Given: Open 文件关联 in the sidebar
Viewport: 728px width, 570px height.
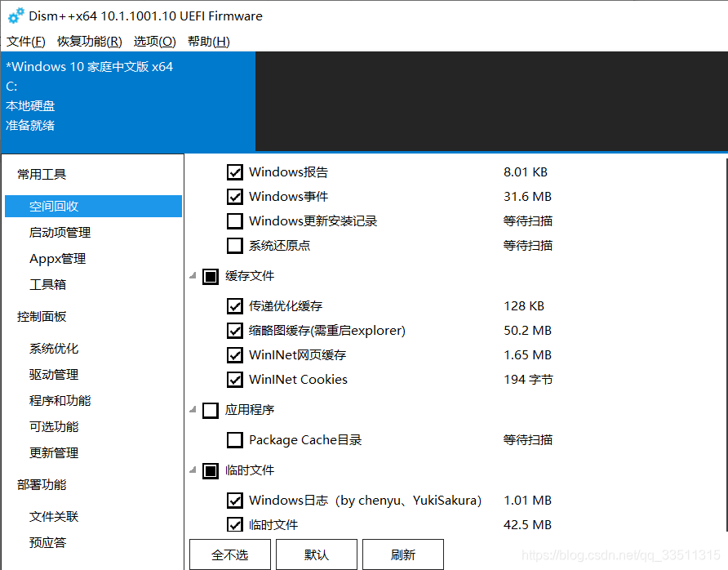Looking at the screenshot, I should point(54,517).
